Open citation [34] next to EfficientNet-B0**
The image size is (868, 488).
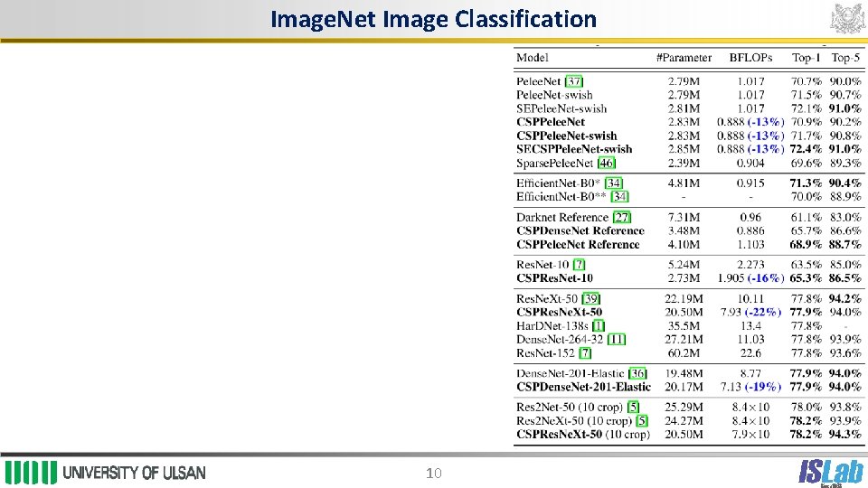click(620, 196)
